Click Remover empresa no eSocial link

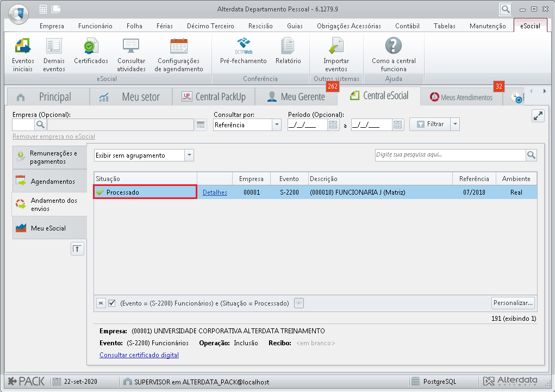click(x=54, y=136)
